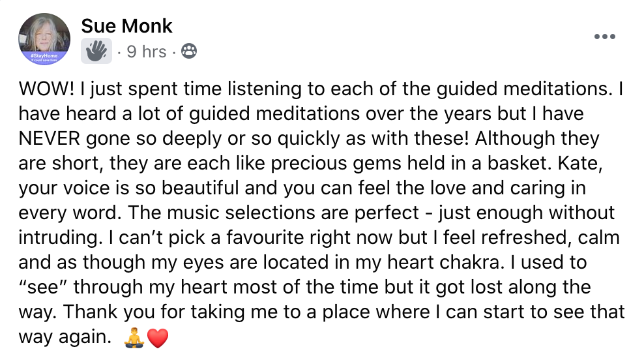Click the meditating person emoji
This screenshot has width=644, height=360.
pyautogui.click(x=134, y=337)
